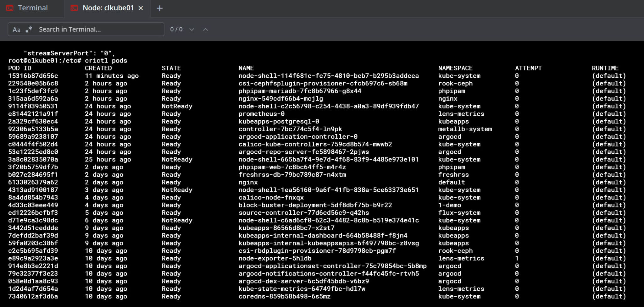Select the Node: clkube01 tab
This screenshot has width=644, height=307.
pyautogui.click(x=108, y=8)
